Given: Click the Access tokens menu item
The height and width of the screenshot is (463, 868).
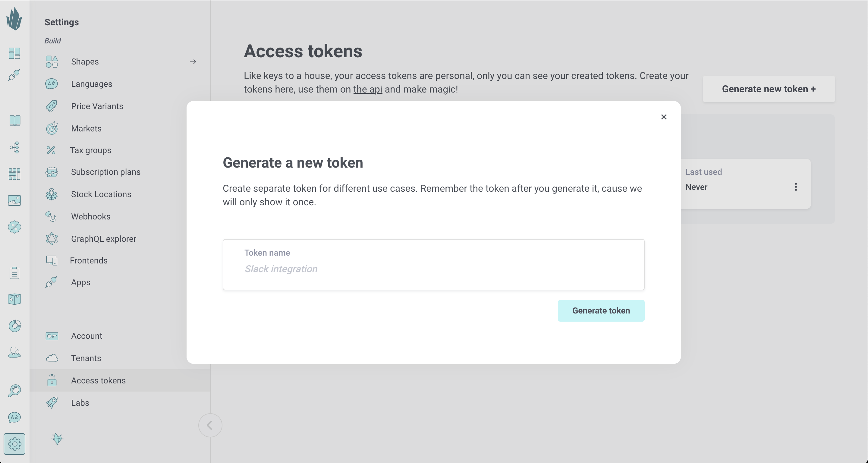Looking at the screenshot, I should pos(98,380).
